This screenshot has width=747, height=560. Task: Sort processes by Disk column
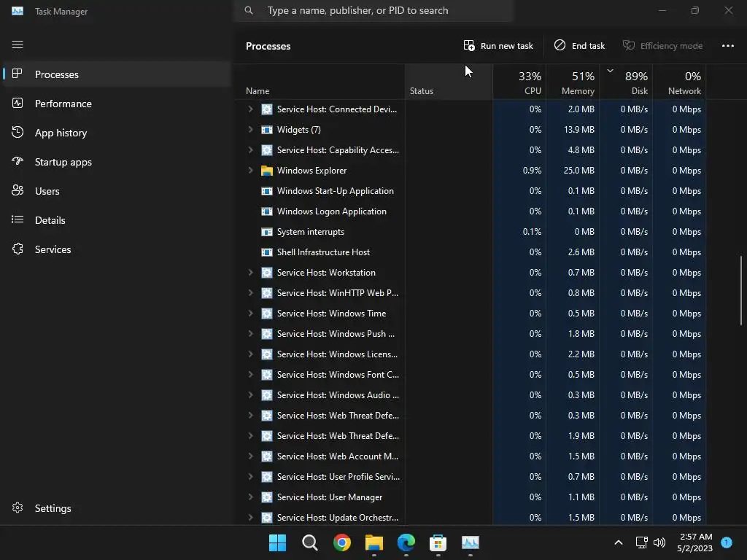tap(626, 82)
